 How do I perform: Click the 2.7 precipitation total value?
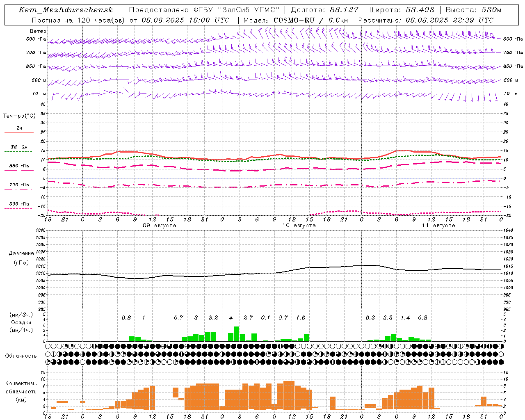248,318
